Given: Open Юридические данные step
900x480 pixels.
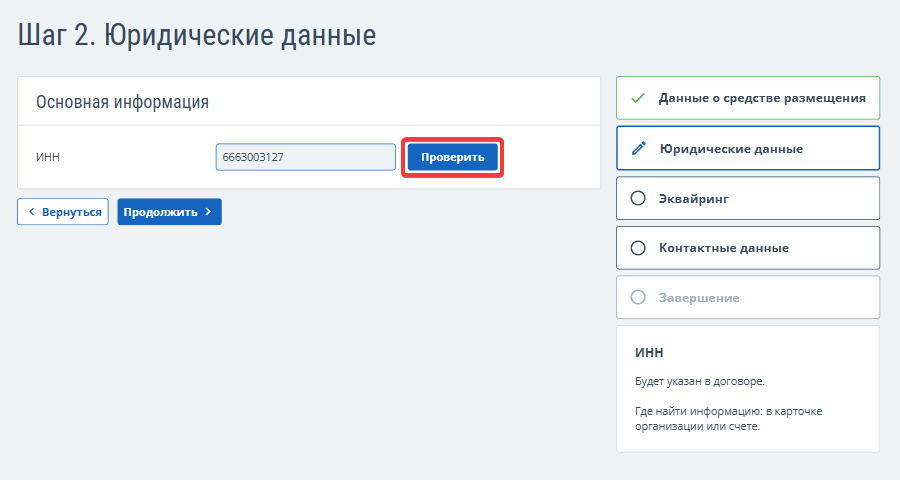Looking at the screenshot, I should 731,149.
